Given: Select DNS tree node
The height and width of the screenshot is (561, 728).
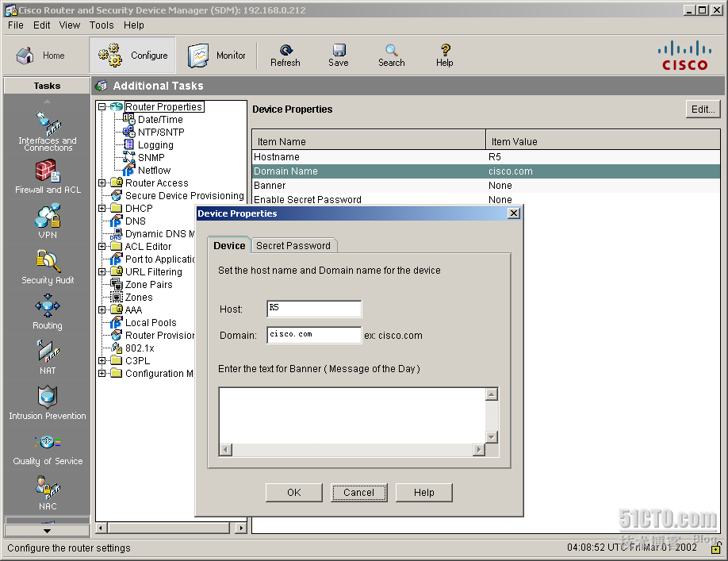Looking at the screenshot, I should click(x=135, y=221).
